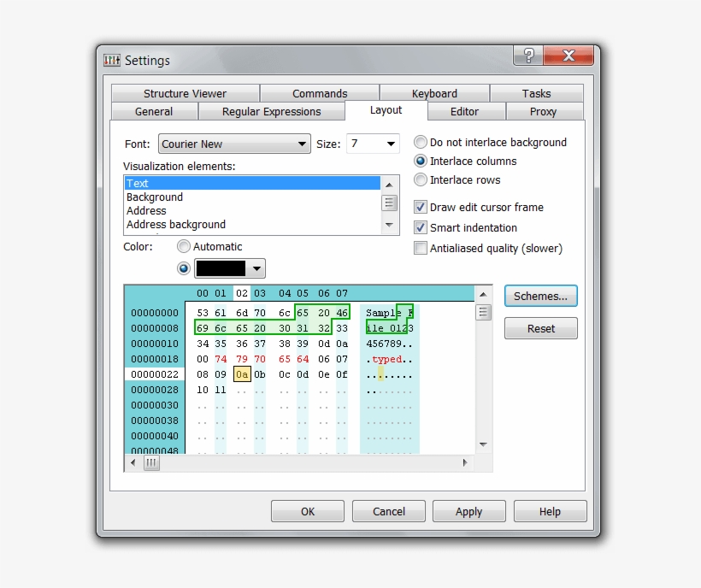This screenshot has width=701, height=588.
Task: Enable Antialiased quality (slower)
Action: click(x=421, y=248)
